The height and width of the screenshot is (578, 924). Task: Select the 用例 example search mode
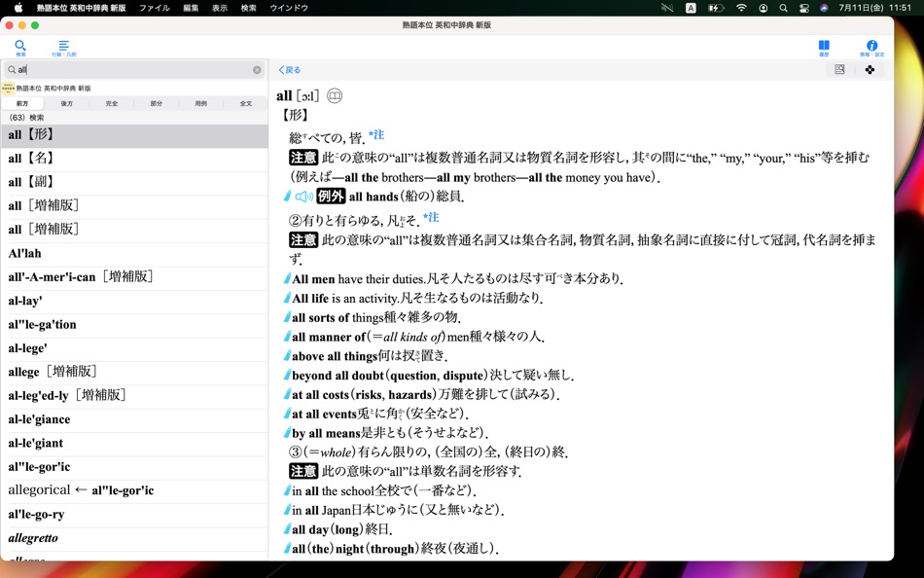(x=201, y=103)
